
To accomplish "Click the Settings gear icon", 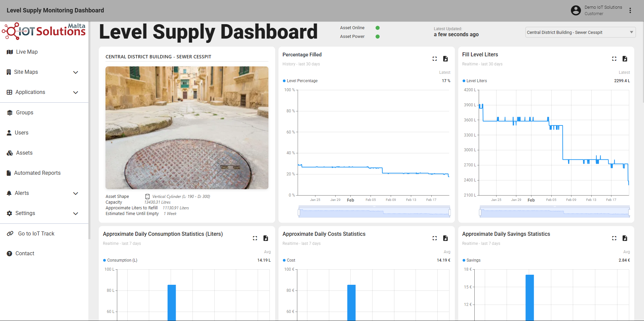I will 9,213.
